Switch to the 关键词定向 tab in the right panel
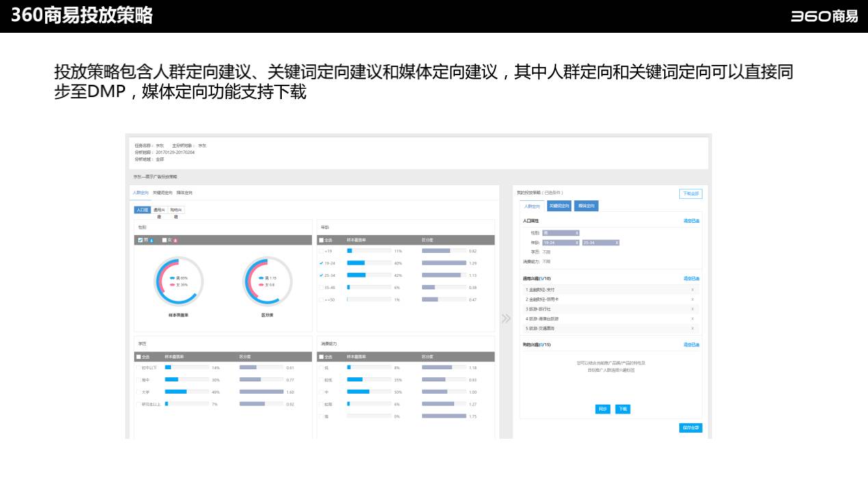 (559, 206)
